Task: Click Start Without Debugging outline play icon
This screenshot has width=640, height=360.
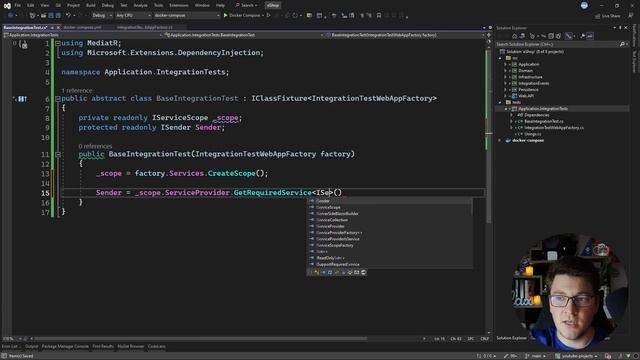Action: [268, 16]
